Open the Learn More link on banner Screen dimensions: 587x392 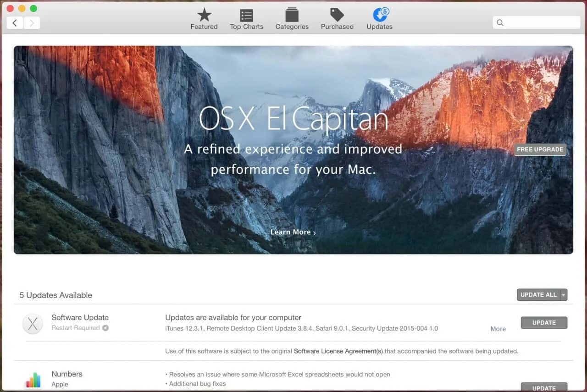(x=293, y=232)
